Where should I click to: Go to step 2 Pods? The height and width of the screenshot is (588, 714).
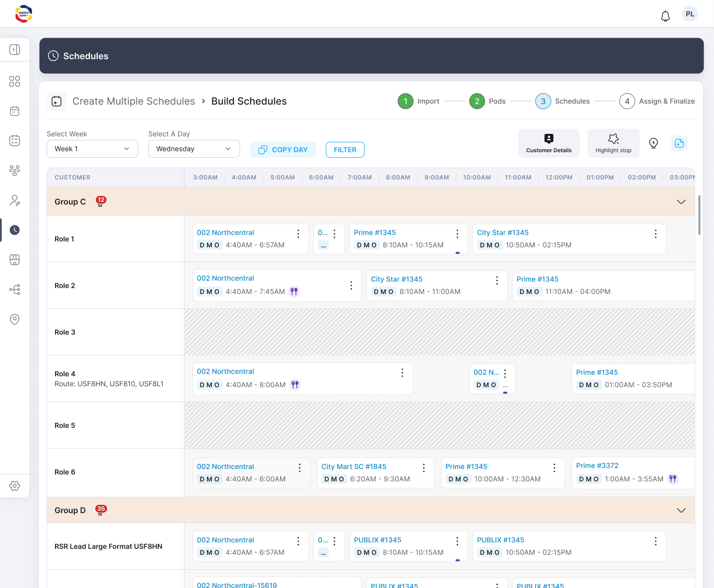487,101
